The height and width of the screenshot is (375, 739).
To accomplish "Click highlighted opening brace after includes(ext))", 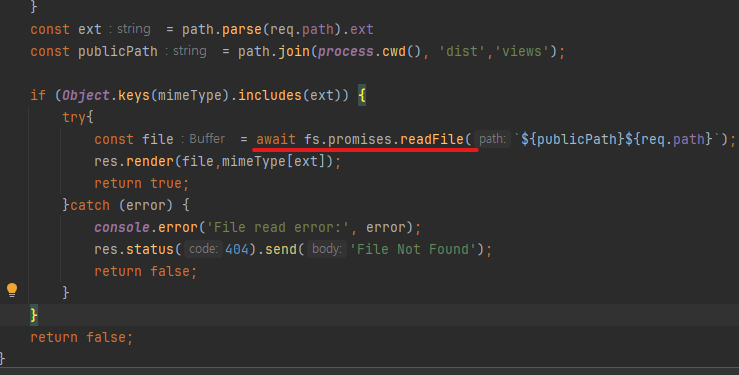I will (x=362, y=95).
